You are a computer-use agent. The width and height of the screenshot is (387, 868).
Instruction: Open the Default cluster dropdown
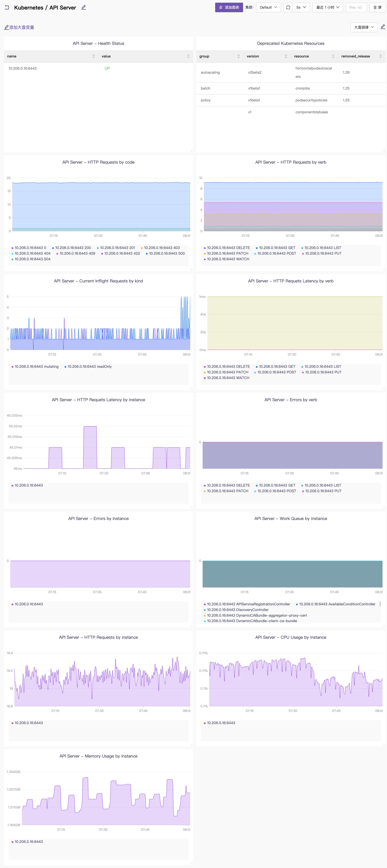268,7
